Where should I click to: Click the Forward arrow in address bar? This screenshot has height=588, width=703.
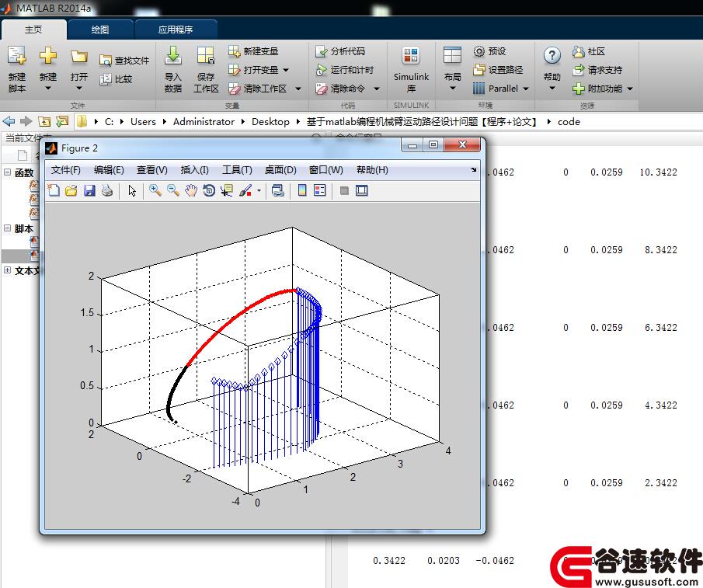pos(26,121)
